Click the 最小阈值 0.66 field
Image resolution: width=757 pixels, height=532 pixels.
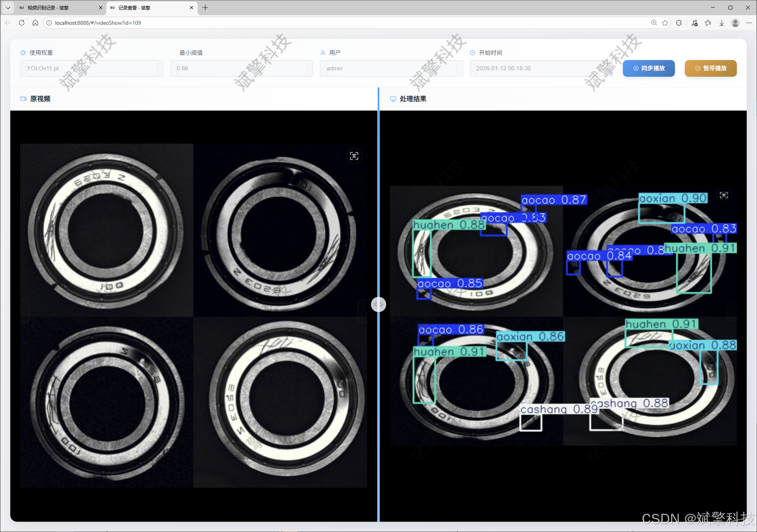241,68
